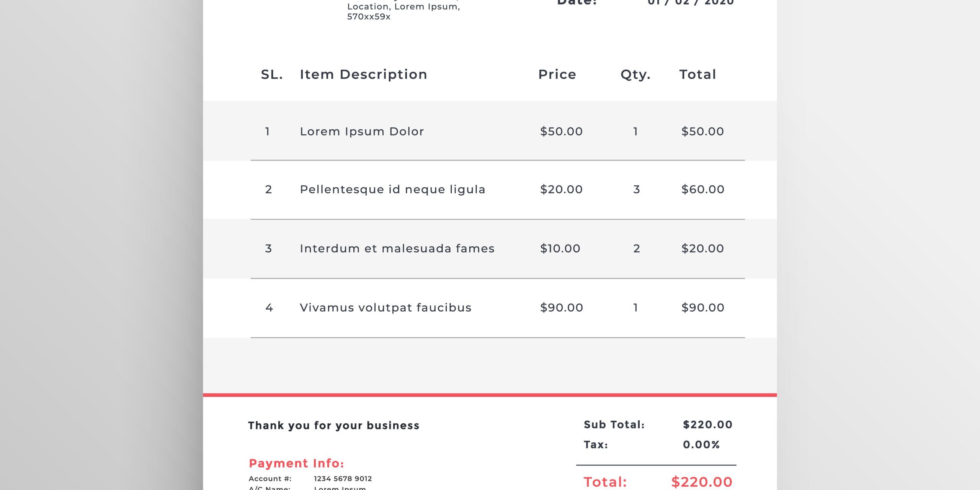This screenshot has width=980, height=490.
Task: Click the $60.00 row total
Action: coord(703,189)
